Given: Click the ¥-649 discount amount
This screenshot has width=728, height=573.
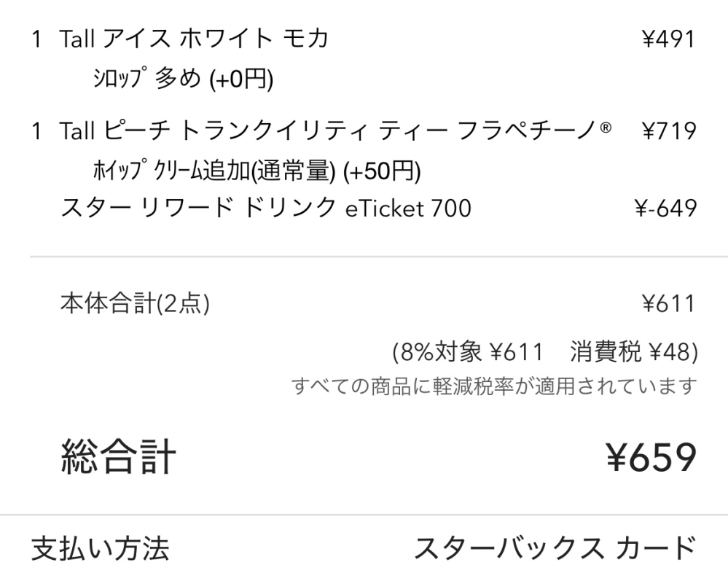Looking at the screenshot, I should 665,208.
